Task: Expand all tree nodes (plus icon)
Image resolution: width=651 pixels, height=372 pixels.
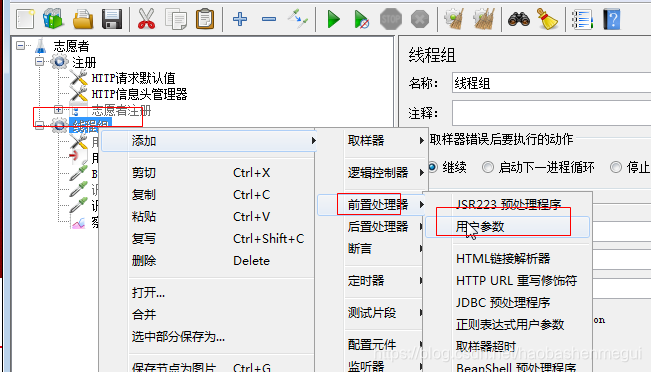Action: pyautogui.click(x=240, y=19)
